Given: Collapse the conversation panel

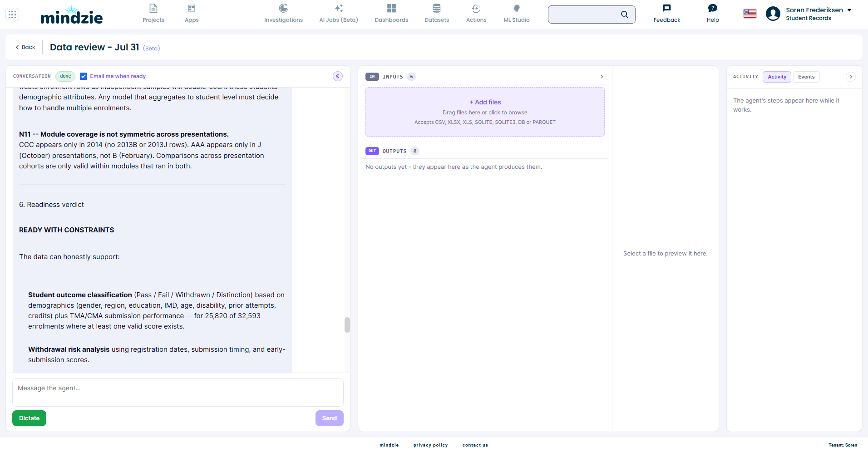Looking at the screenshot, I should click(x=338, y=76).
